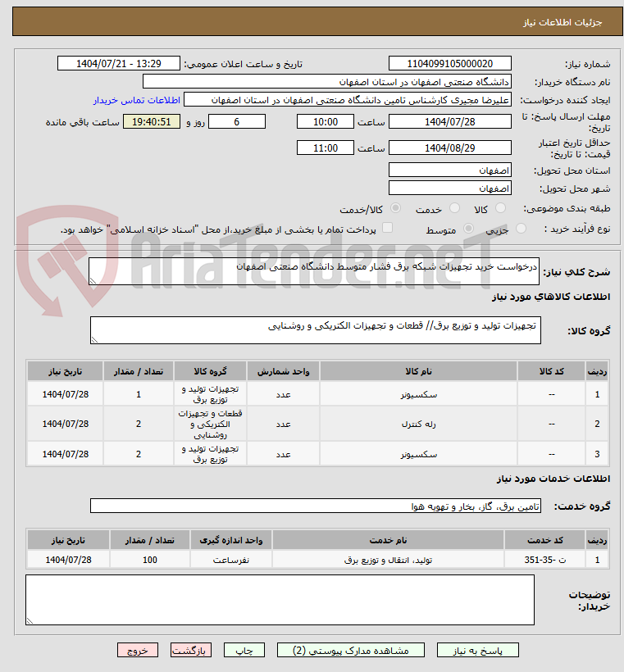The image size is (624, 672).
Task: Click service code ت -35-351 cell
Action: 544,560
